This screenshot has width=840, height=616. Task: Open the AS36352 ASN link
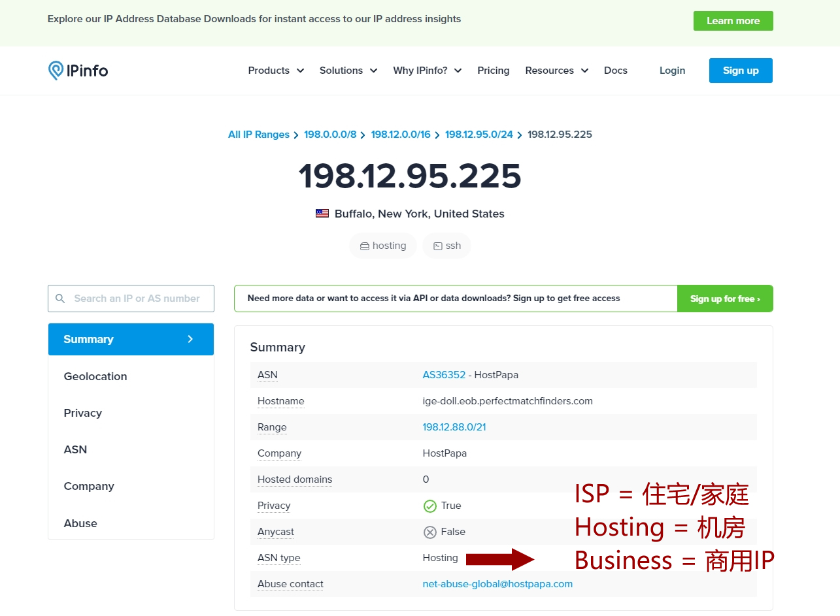pyautogui.click(x=444, y=375)
